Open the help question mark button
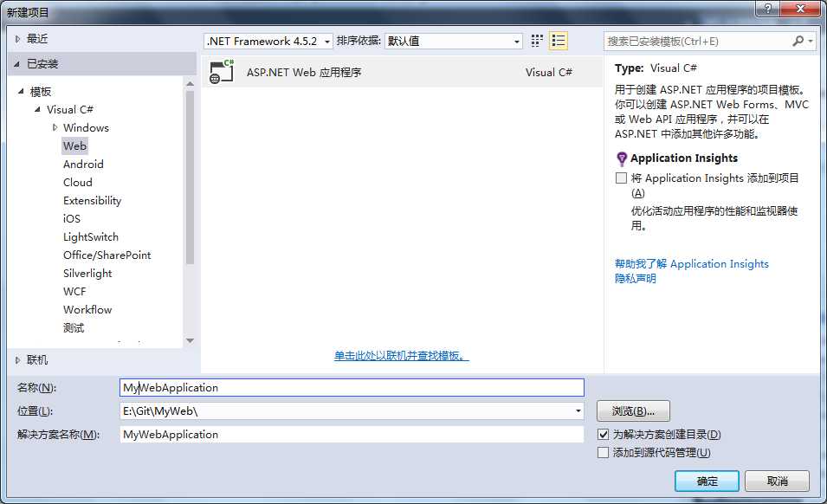The image size is (827, 504). [x=767, y=9]
